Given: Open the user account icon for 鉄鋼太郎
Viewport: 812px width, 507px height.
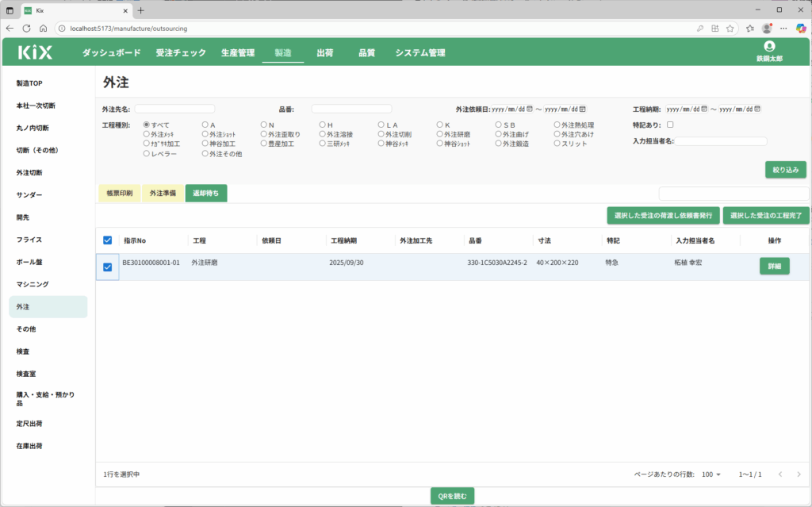Looking at the screenshot, I should tap(768, 47).
